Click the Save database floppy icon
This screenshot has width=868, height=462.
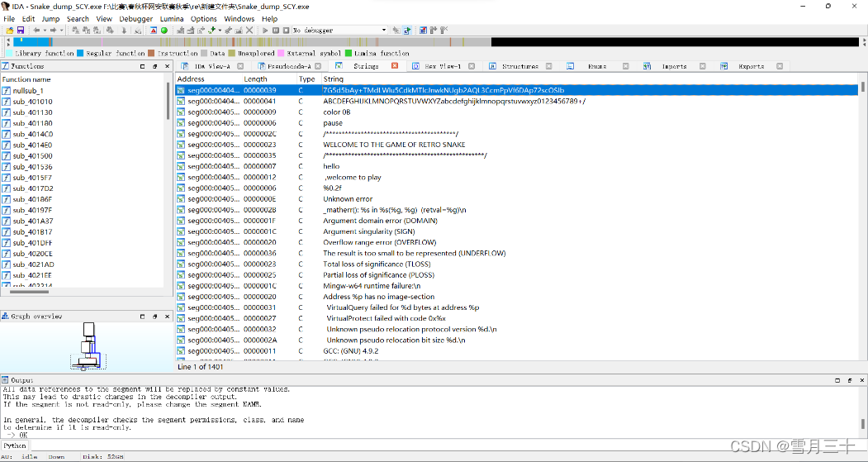pos(21,30)
